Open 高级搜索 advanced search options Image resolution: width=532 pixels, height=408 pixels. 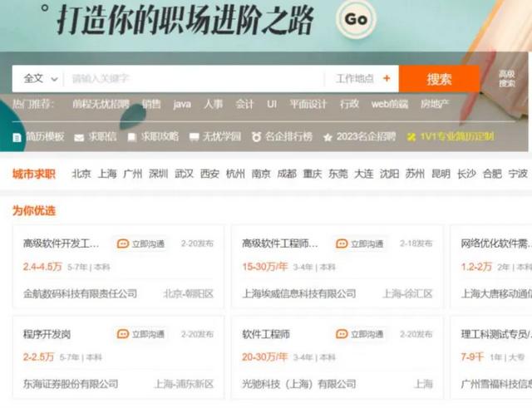[506, 78]
